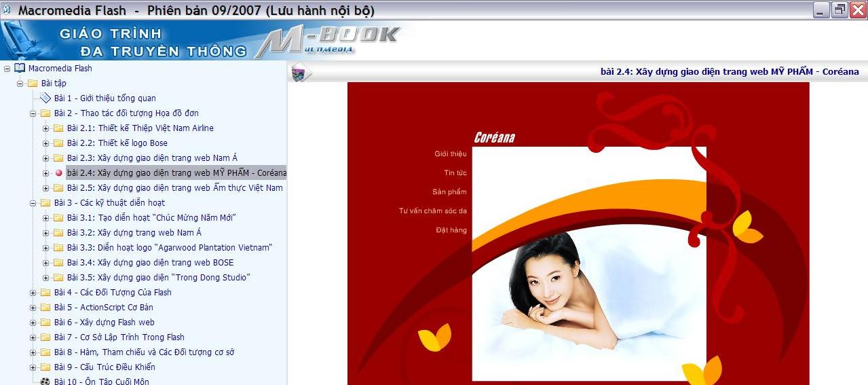Image resolution: width=868 pixels, height=385 pixels.
Task: Open the Tin tức link in the preview
Action: (455, 173)
